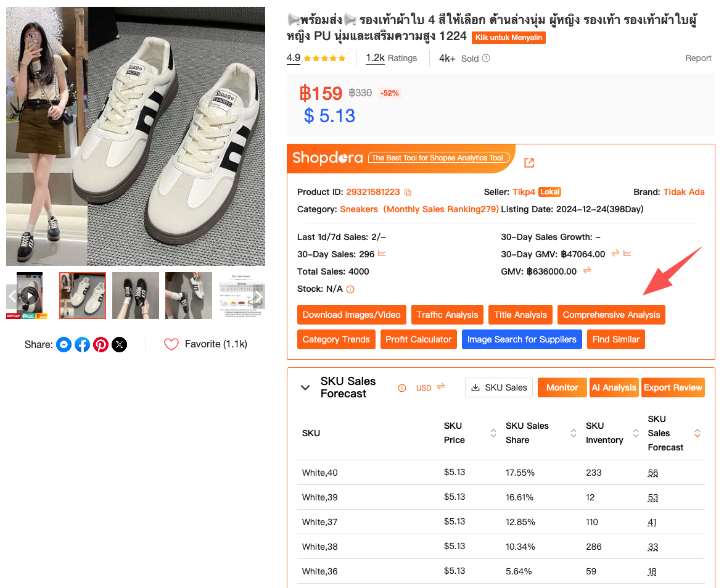The image size is (724, 588).
Task: Click the Monitor button
Action: pos(562,387)
